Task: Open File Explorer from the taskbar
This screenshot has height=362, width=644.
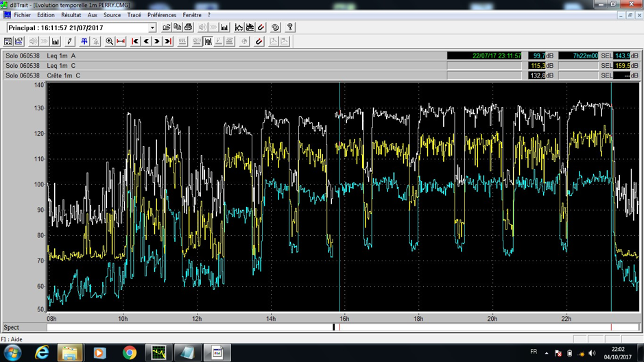Action: click(x=70, y=352)
